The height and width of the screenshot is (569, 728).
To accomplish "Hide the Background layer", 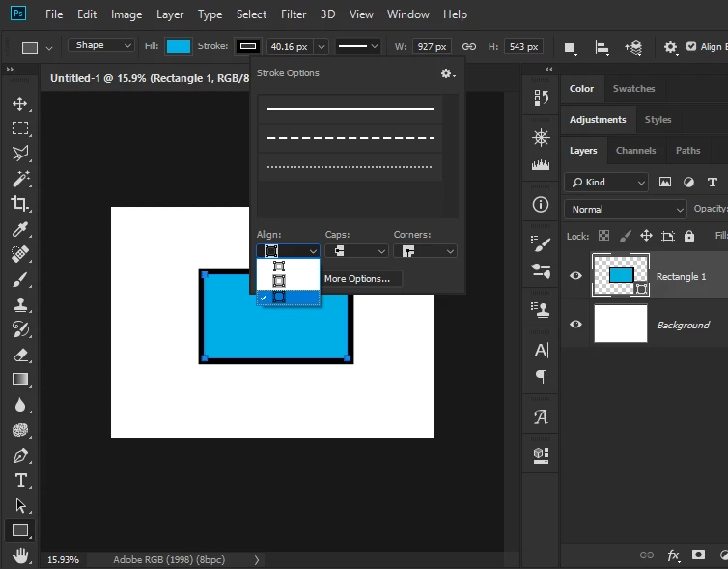I will (575, 324).
